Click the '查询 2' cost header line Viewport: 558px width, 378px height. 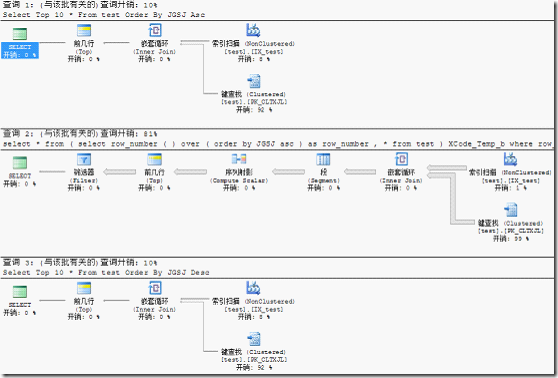pos(80,134)
